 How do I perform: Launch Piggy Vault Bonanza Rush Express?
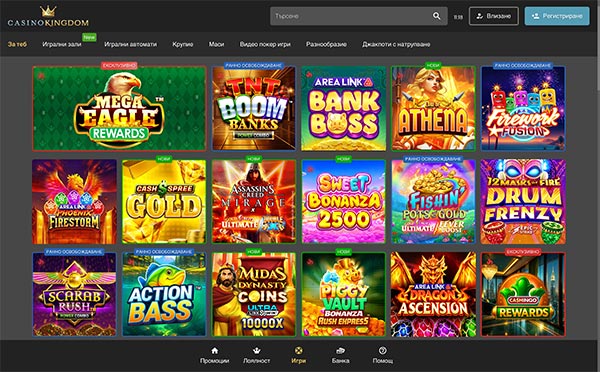344,294
